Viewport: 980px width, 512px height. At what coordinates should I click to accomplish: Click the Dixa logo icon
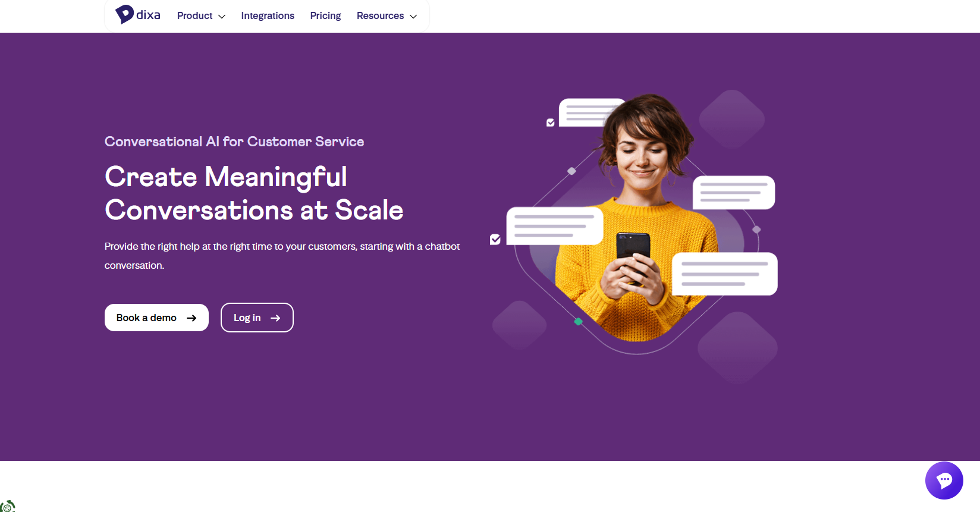click(x=124, y=14)
